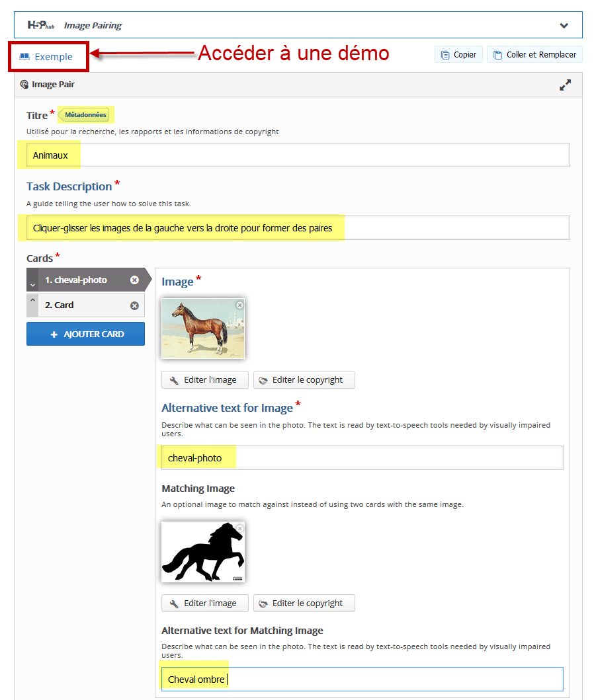Move cheval-photo card down with its arrow

pyautogui.click(x=32, y=284)
